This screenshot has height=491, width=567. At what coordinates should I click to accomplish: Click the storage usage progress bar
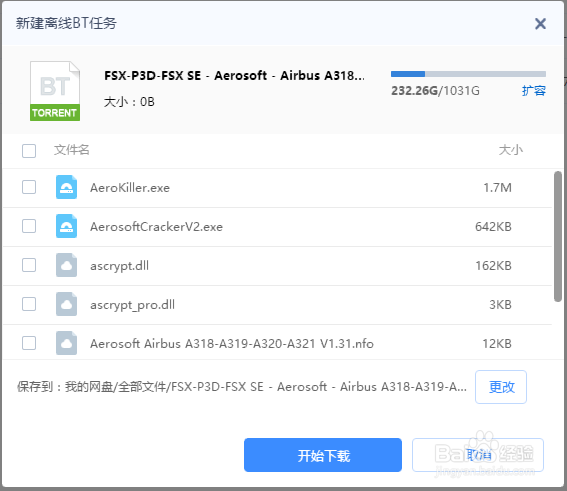(468, 74)
